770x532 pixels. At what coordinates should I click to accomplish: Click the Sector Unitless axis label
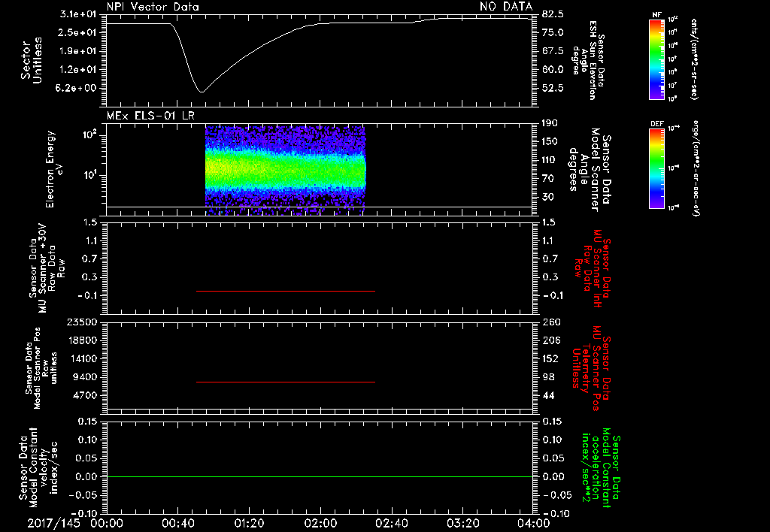pos(32,60)
